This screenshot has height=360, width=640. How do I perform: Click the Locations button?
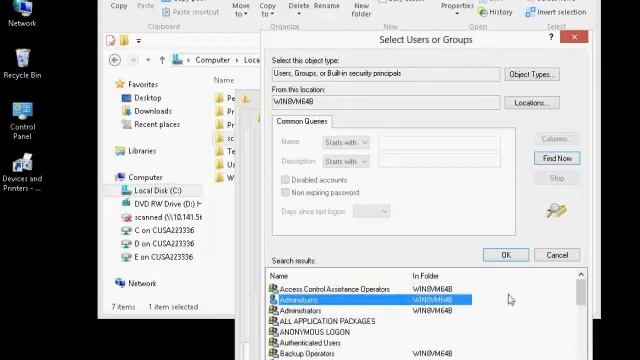(x=532, y=103)
